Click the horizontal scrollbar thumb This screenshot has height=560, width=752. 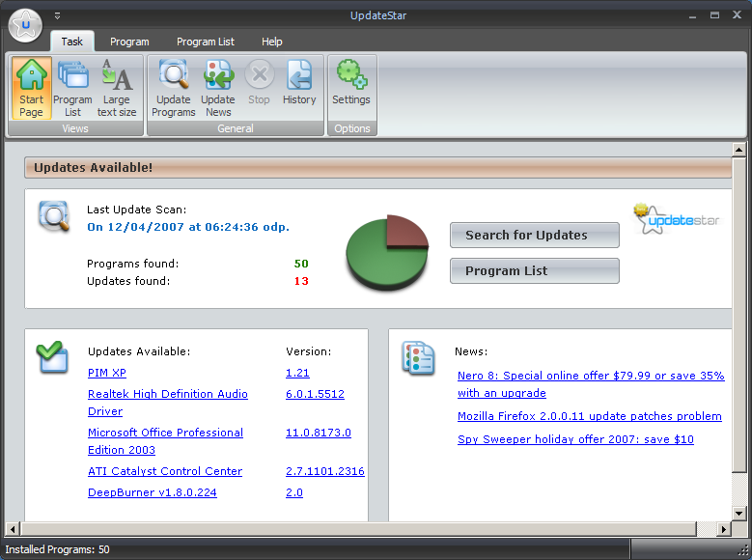358,529
